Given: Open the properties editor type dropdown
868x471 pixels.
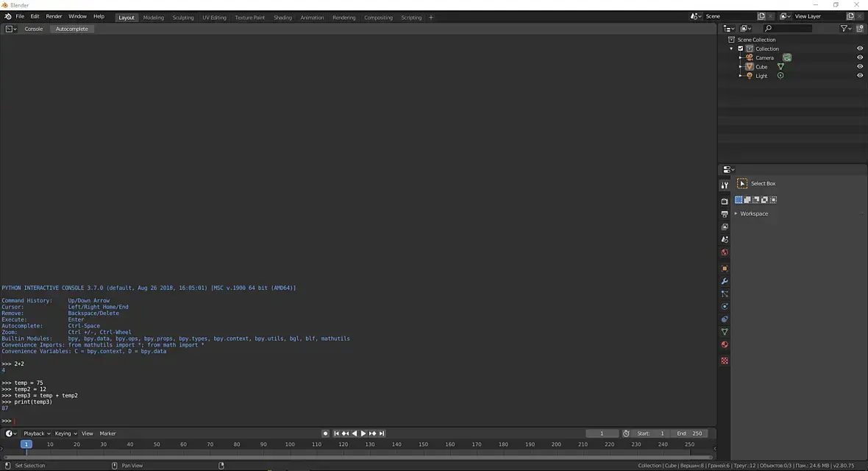Looking at the screenshot, I should (729, 169).
